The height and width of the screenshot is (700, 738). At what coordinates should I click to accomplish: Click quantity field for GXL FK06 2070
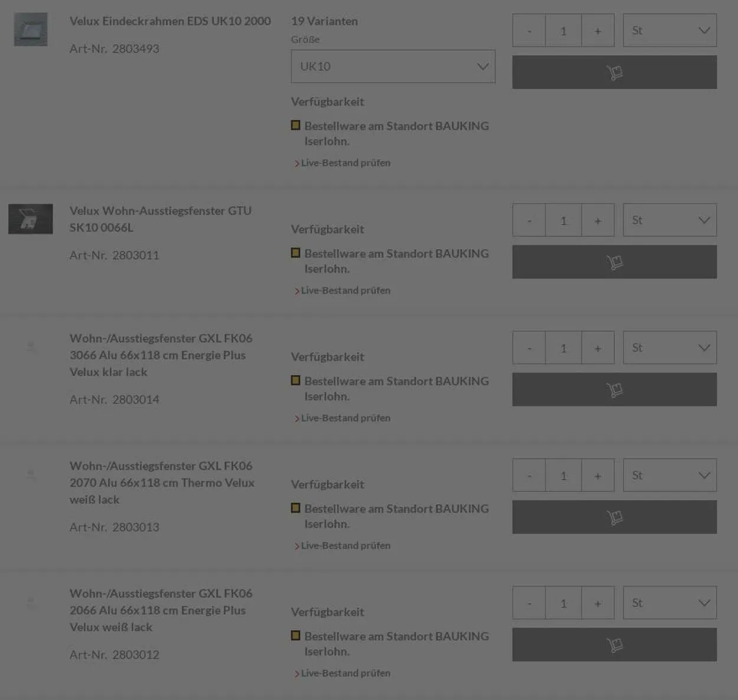point(563,476)
